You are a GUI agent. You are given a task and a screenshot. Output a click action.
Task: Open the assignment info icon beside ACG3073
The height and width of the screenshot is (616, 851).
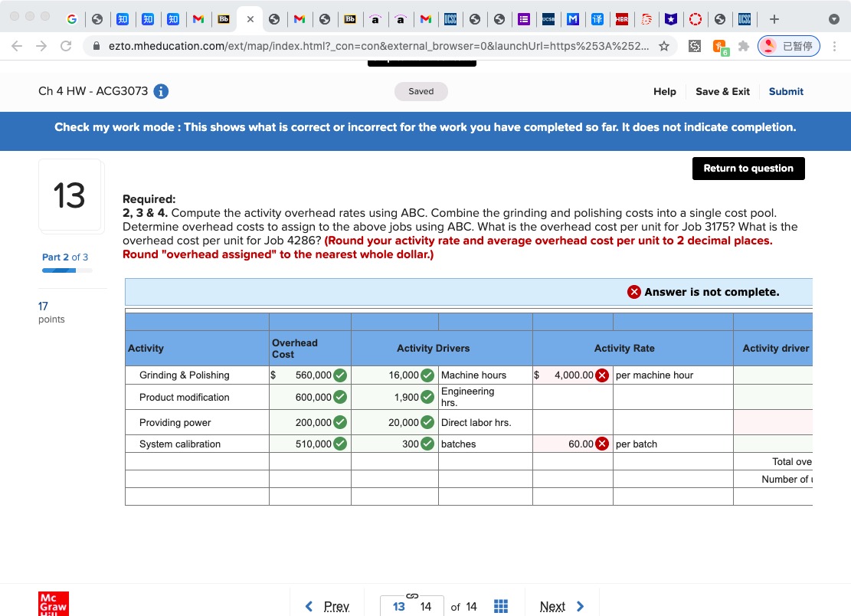161,91
